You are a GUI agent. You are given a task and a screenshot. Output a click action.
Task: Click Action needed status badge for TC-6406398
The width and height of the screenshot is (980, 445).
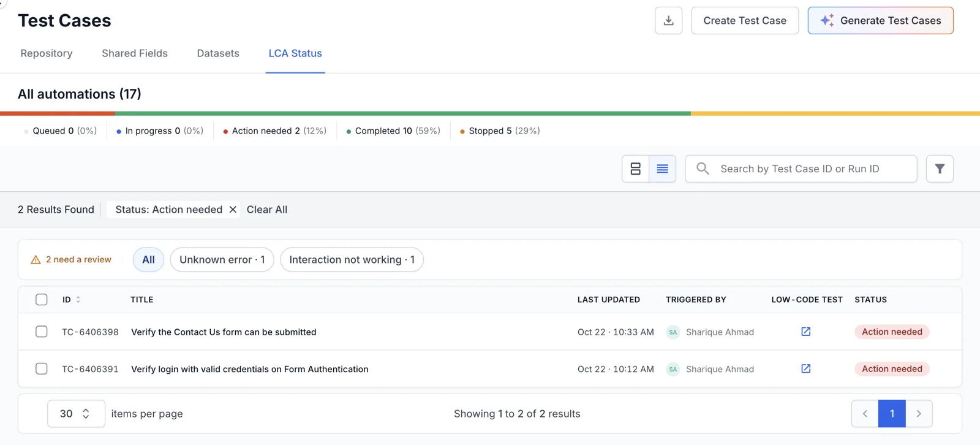coord(892,332)
